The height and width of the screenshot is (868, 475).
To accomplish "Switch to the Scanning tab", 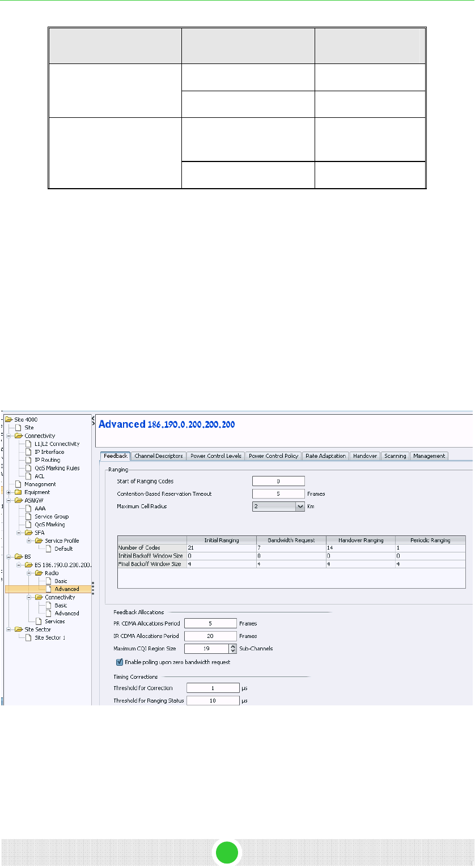I will [395, 456].
